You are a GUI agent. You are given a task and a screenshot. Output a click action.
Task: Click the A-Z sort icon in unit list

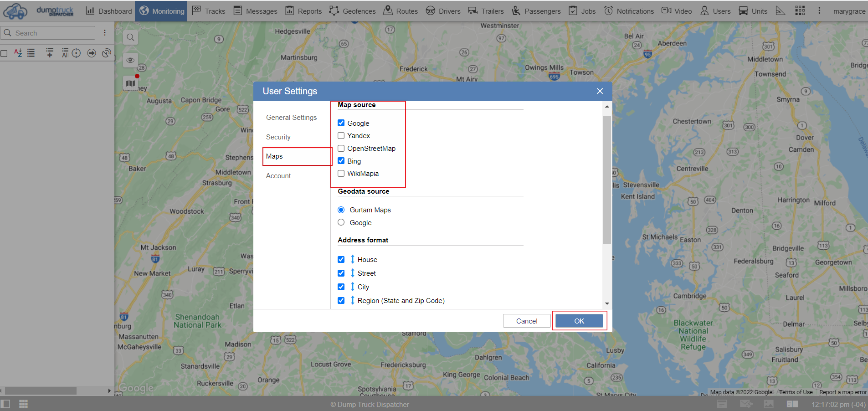(x=18, y=53)
